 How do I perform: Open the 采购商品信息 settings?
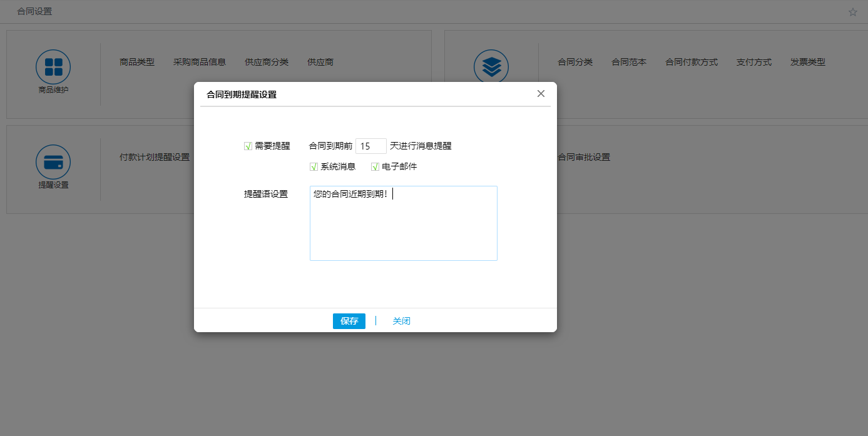pyautogui.click(x=200, y=62)
